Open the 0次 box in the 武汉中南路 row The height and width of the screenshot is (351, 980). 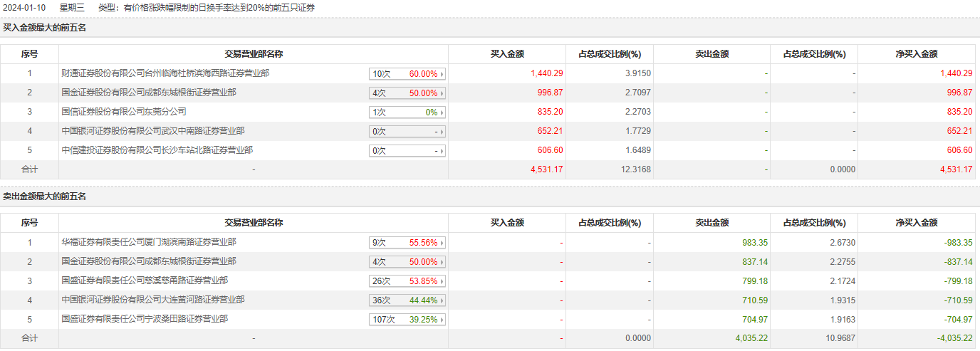pyautogui.click(x=407, y=132)
